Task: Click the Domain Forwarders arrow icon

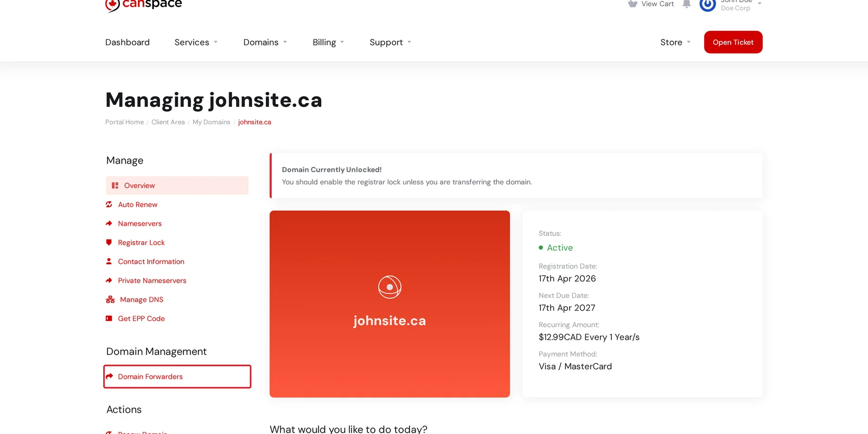Action: (109, 376)
